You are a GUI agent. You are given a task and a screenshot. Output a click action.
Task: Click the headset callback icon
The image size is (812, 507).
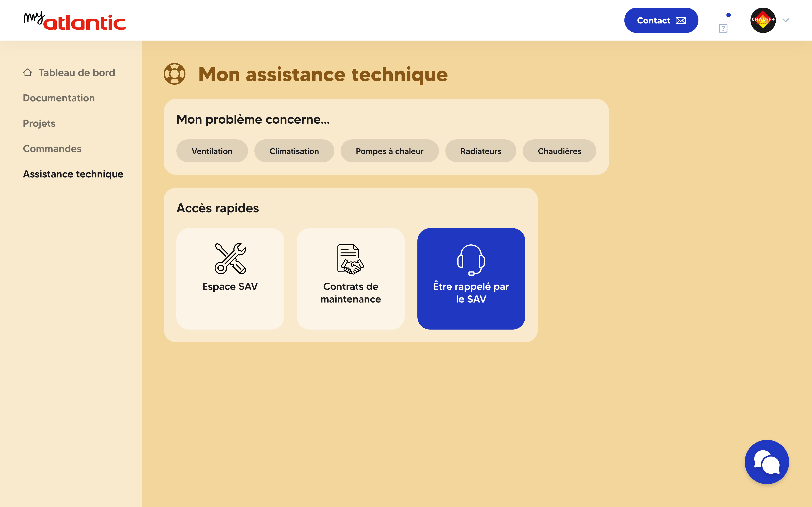(471, 260)
